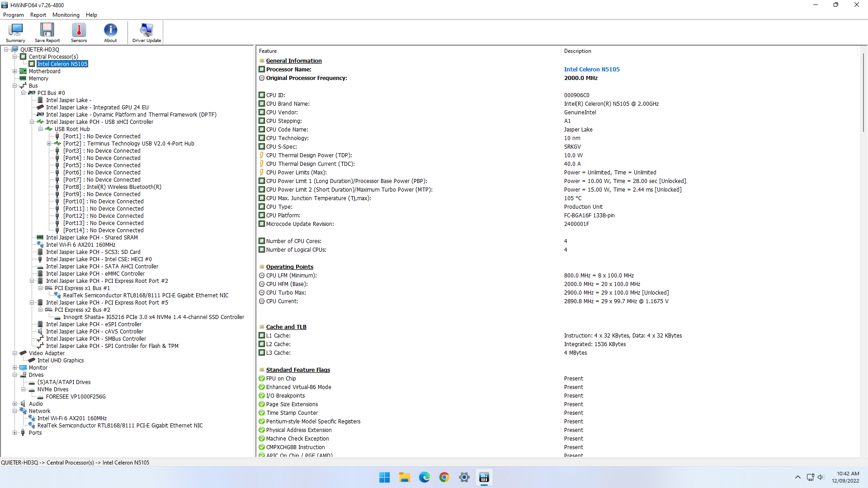Open the Program menu

pyautogui.click(x=14, y=14)
